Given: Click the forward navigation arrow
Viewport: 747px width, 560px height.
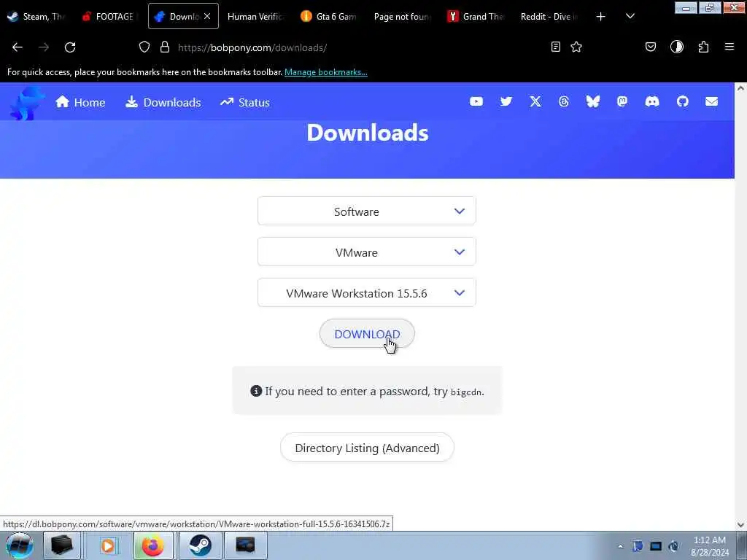Looking at the screenshot, I should click(x=44, y=47).
